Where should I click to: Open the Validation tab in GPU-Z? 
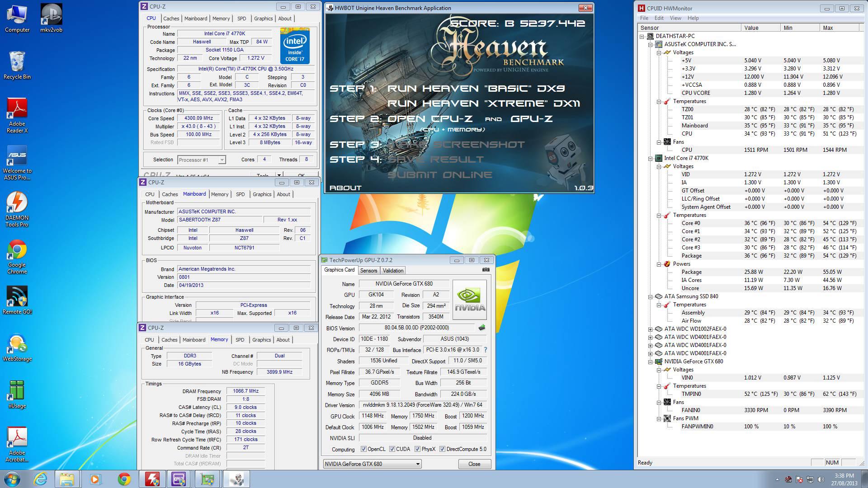click(x=393, y=270)
